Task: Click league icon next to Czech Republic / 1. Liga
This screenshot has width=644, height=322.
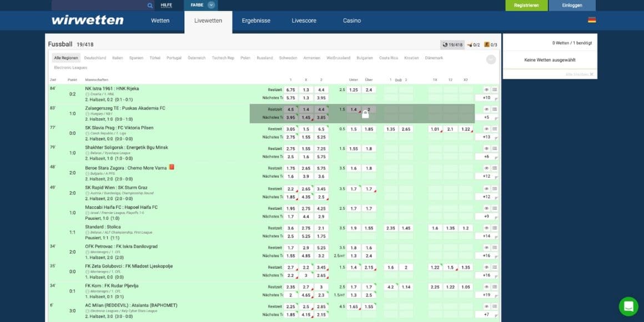Action: pos(87,133)
